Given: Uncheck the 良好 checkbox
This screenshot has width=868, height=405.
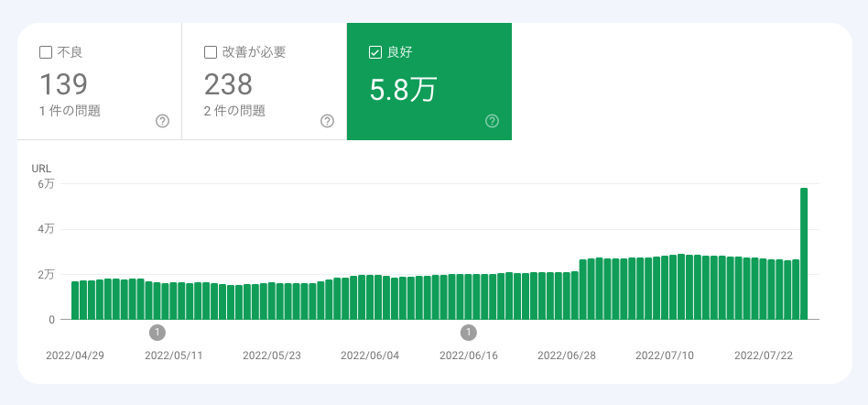Looking at the screenshot, I should (x=374, y=52).
